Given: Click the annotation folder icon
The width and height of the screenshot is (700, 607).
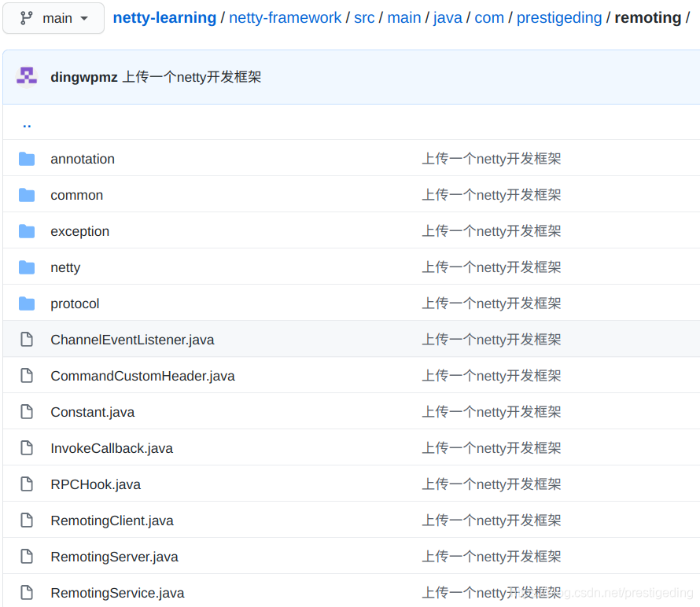Looking at the screenshot, I should point(27,159).
